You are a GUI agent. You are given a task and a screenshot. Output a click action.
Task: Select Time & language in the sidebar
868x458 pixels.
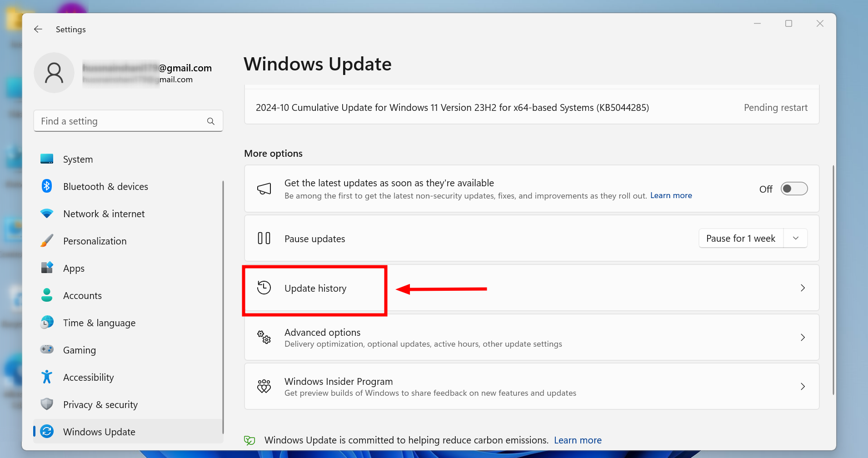coord(99,323)
